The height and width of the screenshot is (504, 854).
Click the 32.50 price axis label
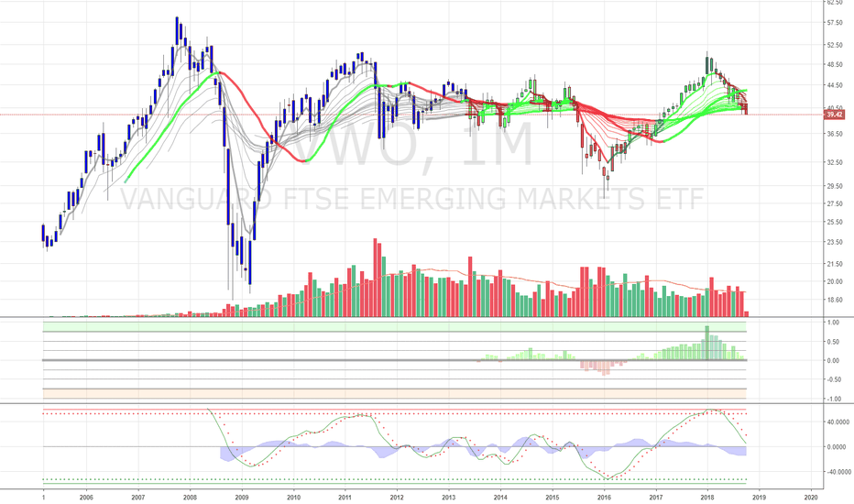point(836,162)
